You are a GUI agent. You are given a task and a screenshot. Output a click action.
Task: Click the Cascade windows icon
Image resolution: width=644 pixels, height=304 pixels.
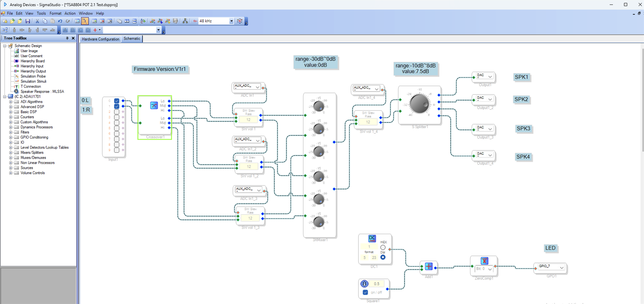pos(119,21)
